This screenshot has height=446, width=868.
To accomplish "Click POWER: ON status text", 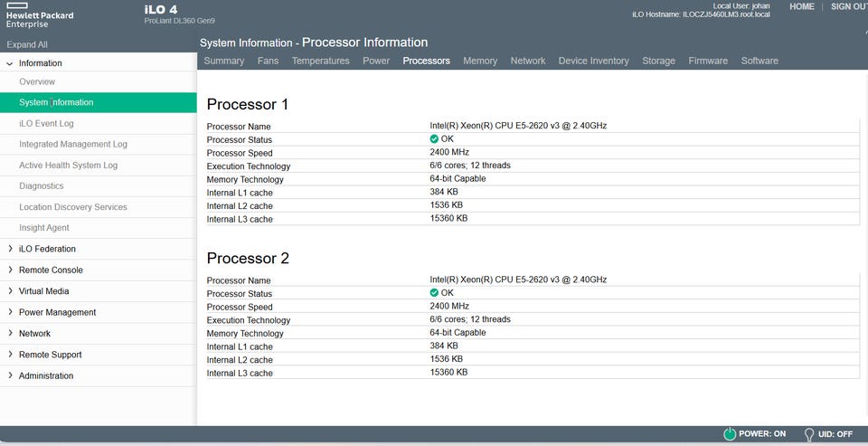I will point(762,434).
